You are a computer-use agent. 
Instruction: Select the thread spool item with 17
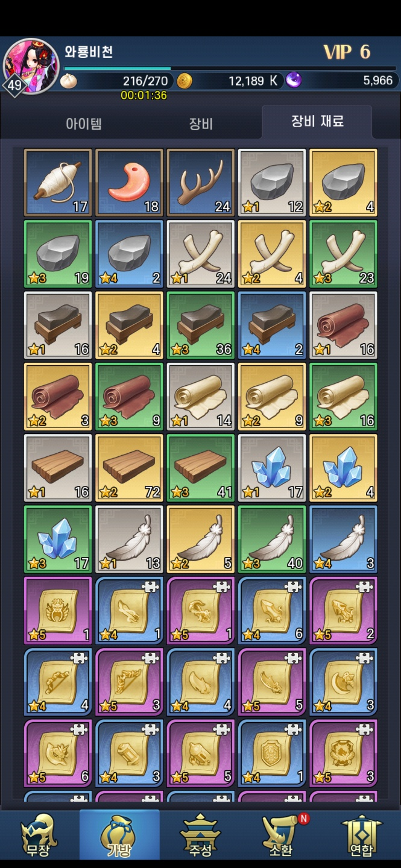click(x=58, y=183)
